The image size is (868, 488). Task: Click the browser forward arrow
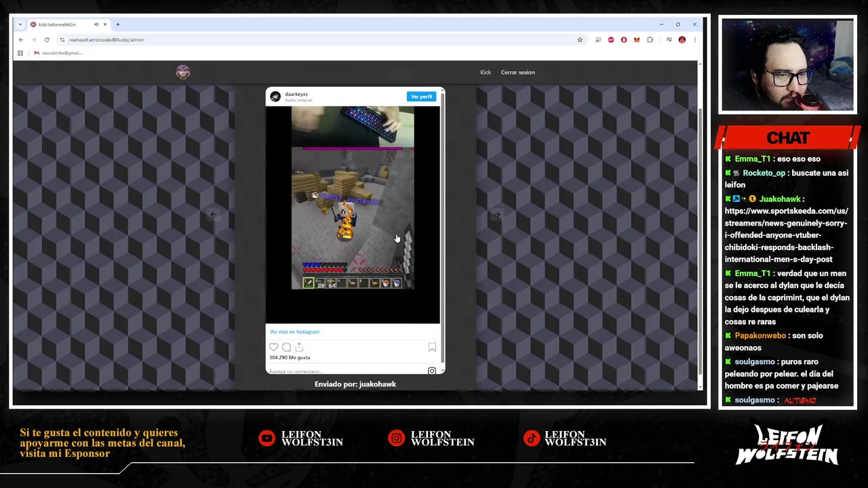(33, 40)
